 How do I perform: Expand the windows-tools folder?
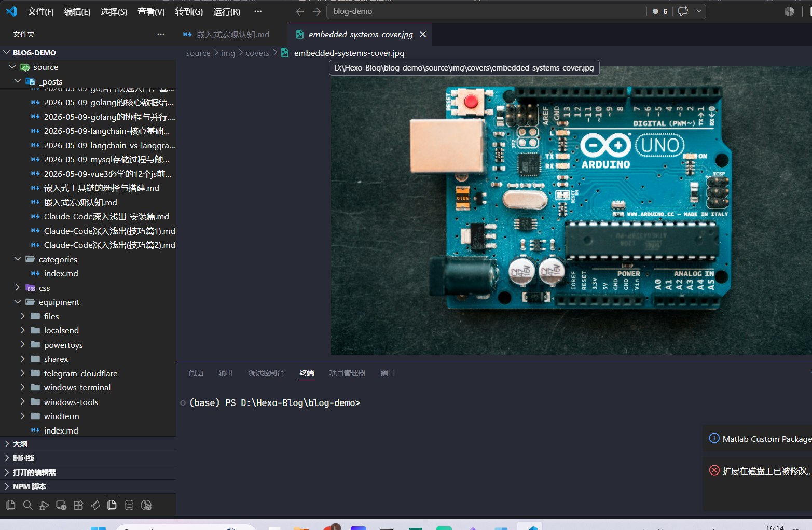point(22,401)
